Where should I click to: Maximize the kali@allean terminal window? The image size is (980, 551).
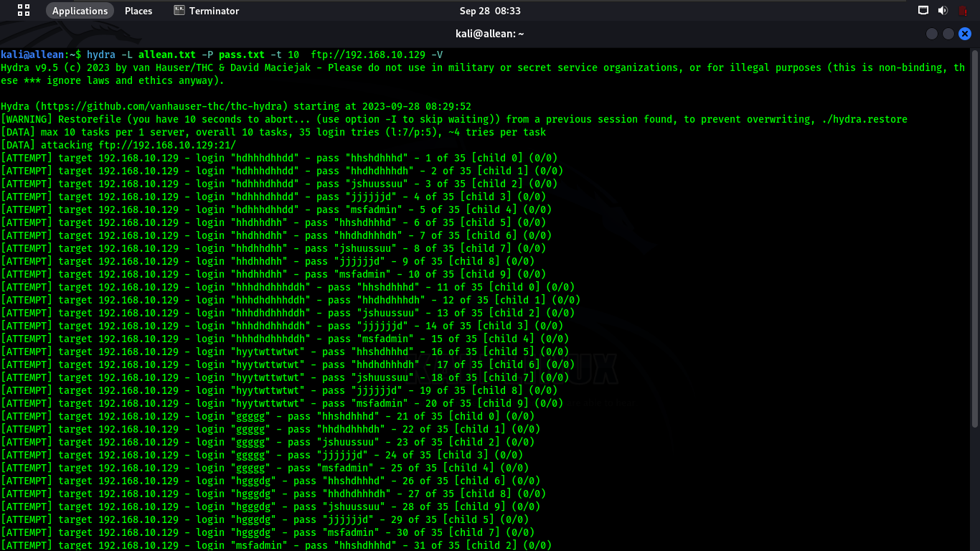pyautogui.click(x=948, y=34)
